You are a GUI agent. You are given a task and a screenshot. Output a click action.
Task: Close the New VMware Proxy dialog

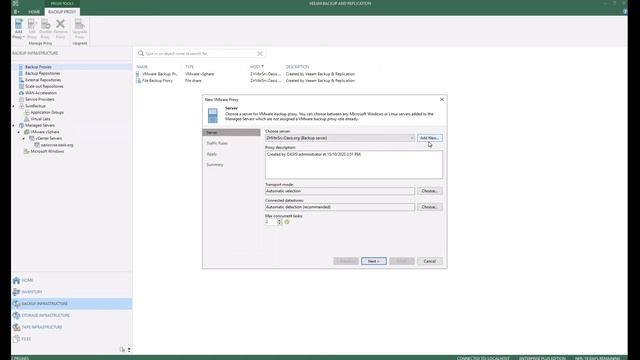(x=442, y=99)
